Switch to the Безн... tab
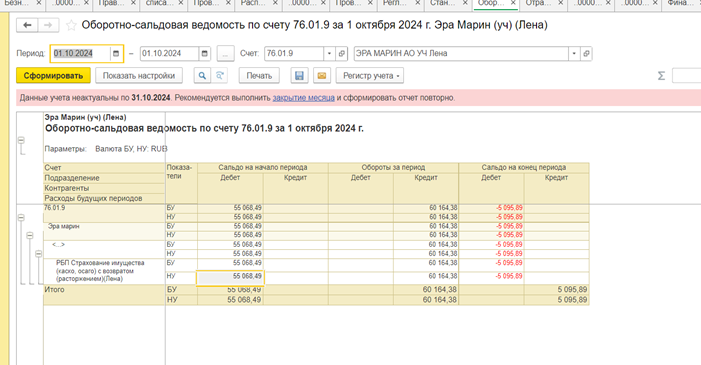 click(x=17, y=3)
